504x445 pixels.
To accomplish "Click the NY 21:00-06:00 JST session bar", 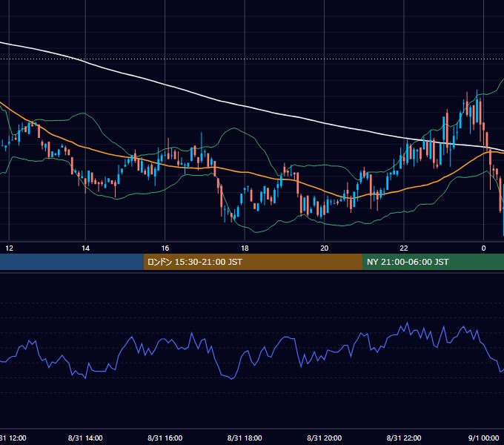I will click(x=433, y=262).
